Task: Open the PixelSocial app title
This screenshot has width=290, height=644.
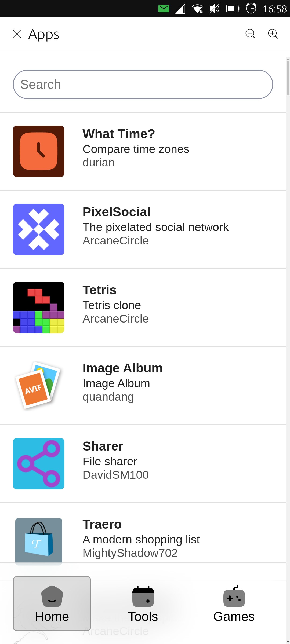Action: tap(116, 212)
